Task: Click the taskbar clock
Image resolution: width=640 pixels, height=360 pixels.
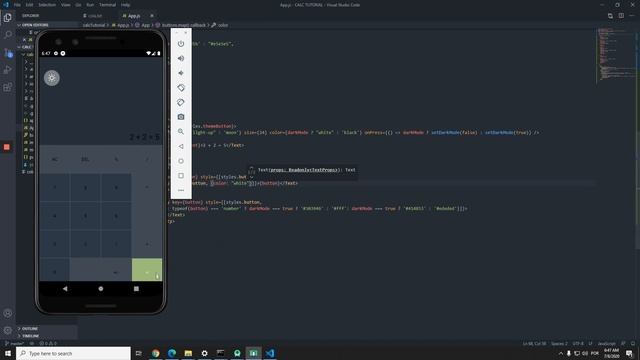Action: 611,353
